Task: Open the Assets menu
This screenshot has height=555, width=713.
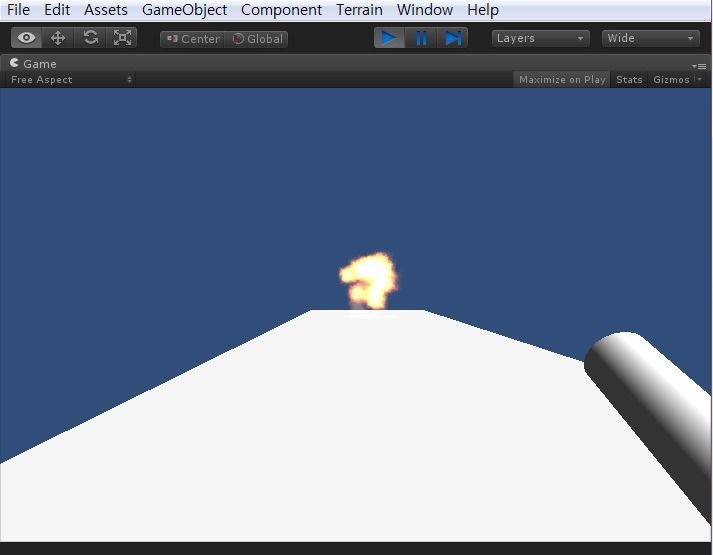Action: point(105,10)
